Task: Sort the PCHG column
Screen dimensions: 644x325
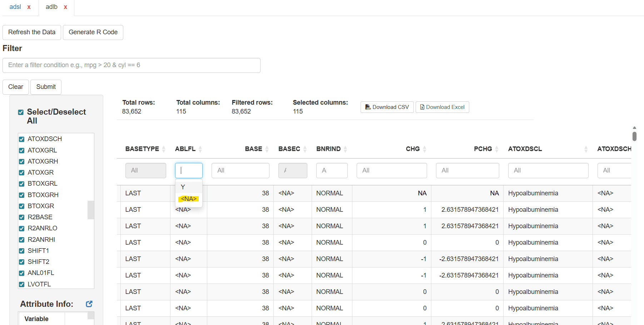Action: [497, 149]
